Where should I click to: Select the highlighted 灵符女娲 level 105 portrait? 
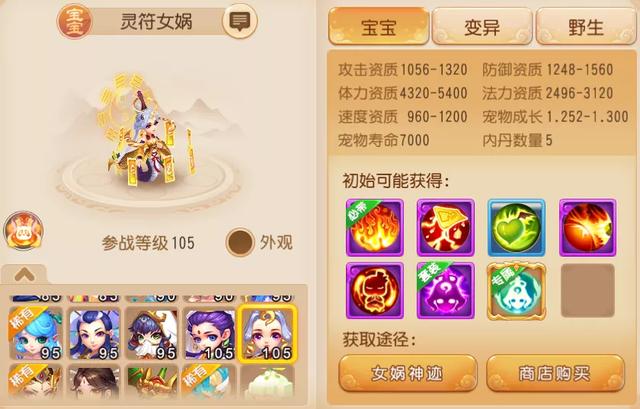click(x=267, y=333)
